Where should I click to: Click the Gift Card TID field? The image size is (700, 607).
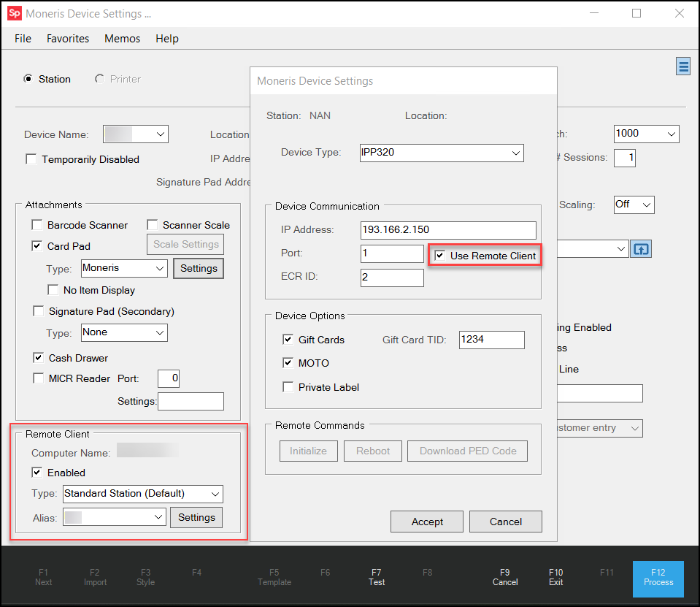pyautogui.click(x=491, y=340)
